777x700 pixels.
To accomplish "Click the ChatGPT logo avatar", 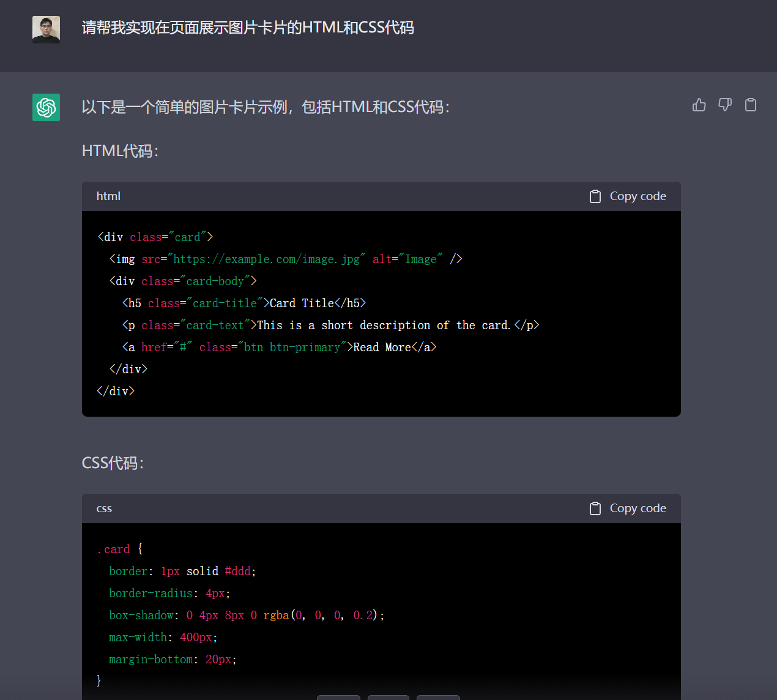I will coord(46,108).
